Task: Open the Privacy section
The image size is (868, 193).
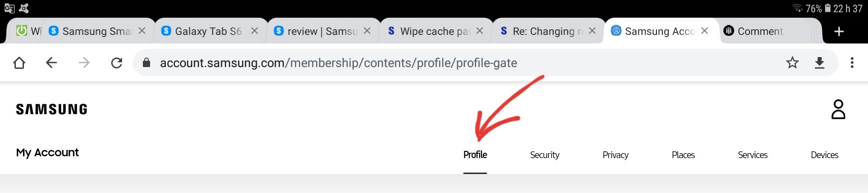Action: 615,155
